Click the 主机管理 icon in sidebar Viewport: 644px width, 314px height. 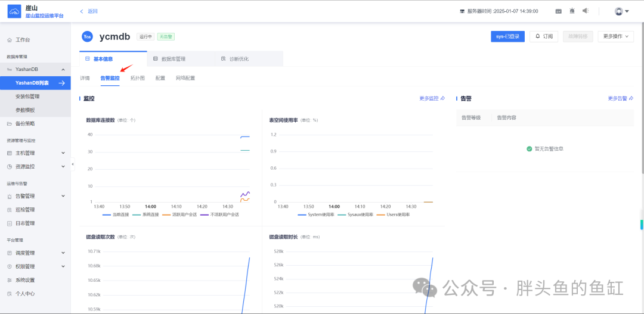10,153
